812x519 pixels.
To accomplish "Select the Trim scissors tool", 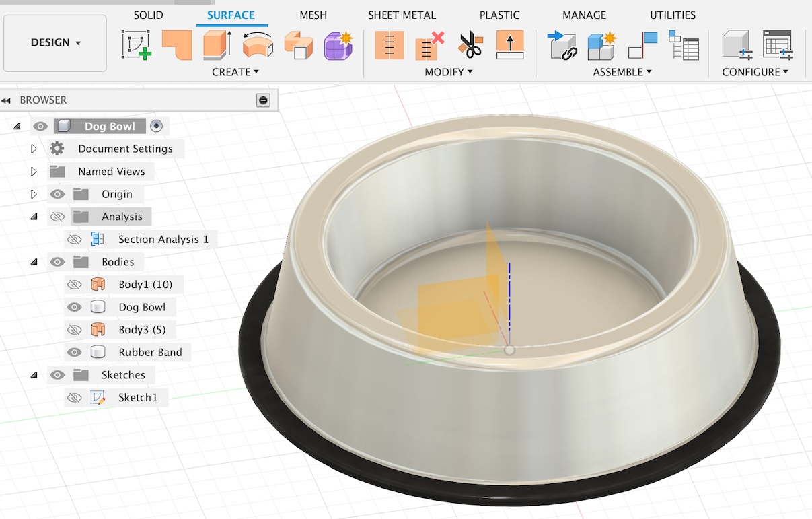I will pyautogui.click(x=470, y=45).
